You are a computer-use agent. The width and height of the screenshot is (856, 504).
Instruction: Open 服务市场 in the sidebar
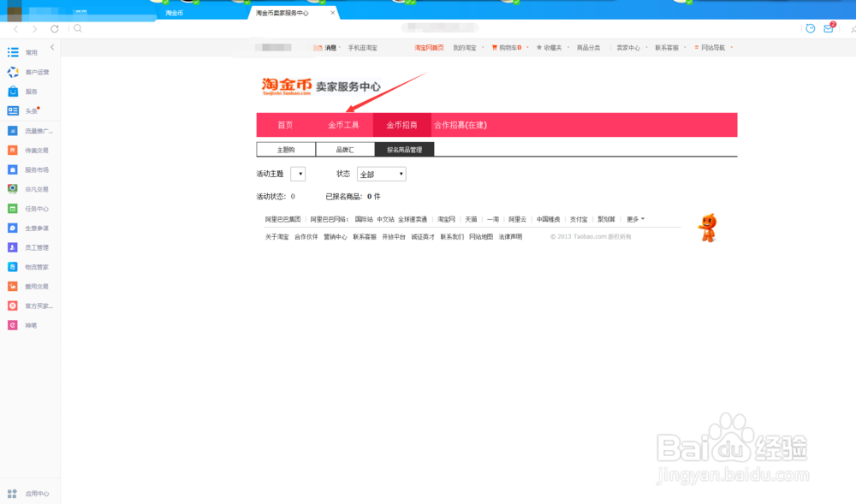(x=28, y=169)
